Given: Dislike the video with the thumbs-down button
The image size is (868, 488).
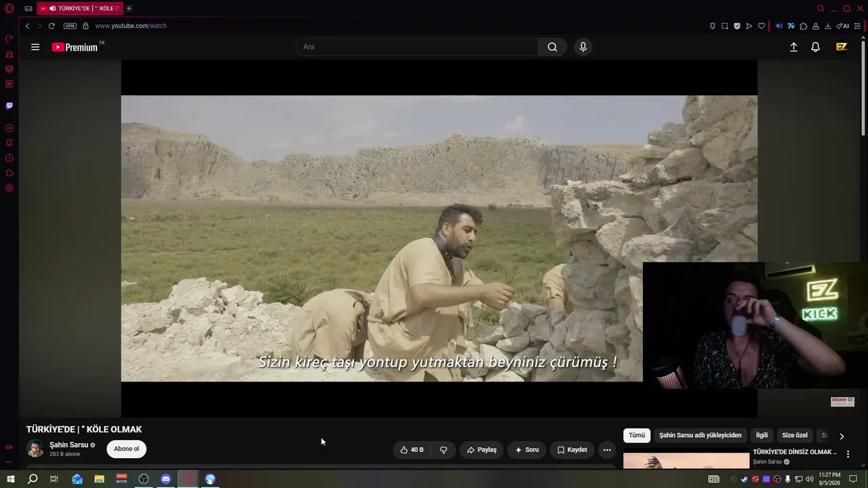Looking at the screenshot, I should click(443, 449).
